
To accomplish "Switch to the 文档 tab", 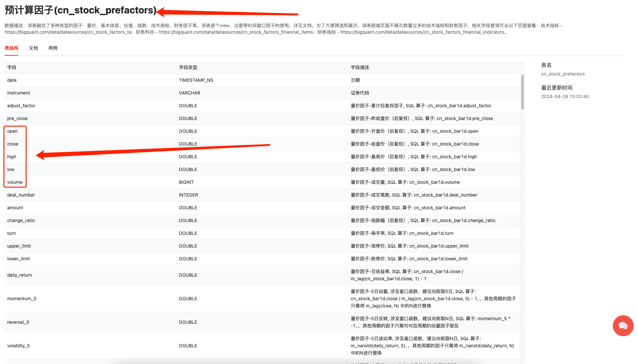I will [x=33, y=48].
